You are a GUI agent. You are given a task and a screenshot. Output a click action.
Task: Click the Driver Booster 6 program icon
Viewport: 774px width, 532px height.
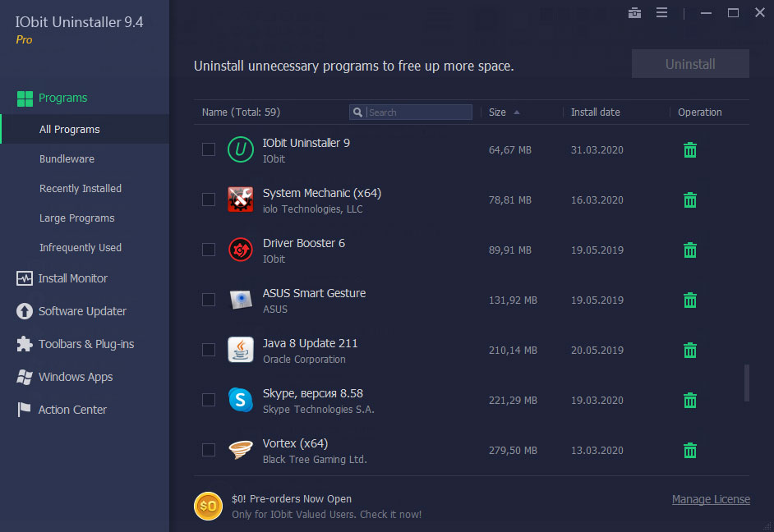(241, 250)
